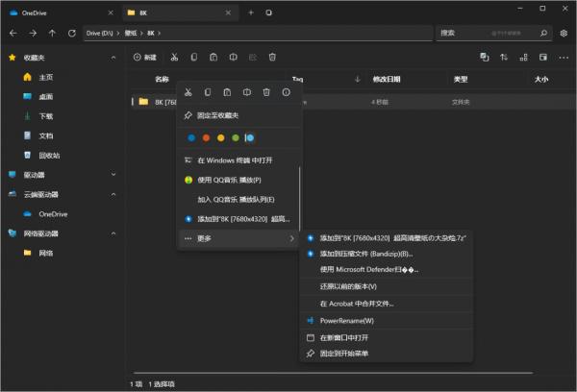
Task: Select 固定至收藏夹 menu entry
Action: pos(238,115)
